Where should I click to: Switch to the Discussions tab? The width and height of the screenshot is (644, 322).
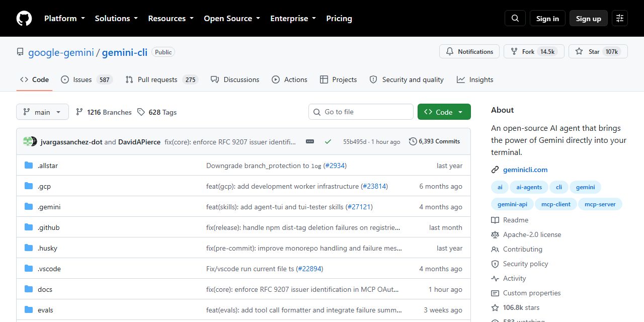[235, 79]
